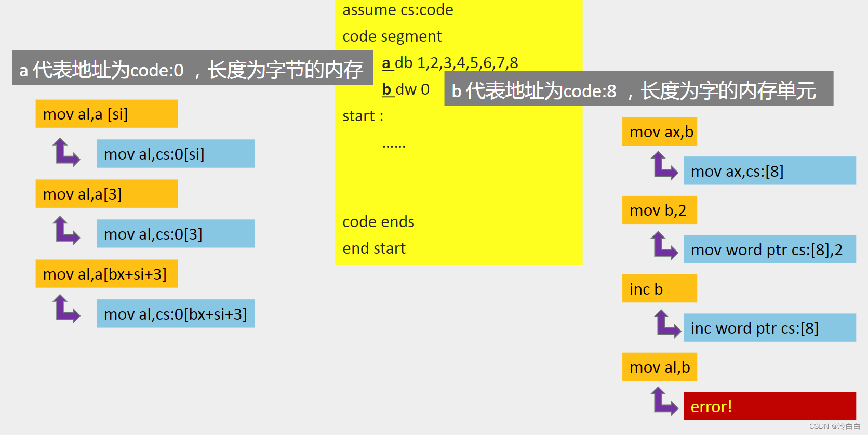Click the 'mov al,cs:0[bx+si+3]' blue box

click(x=176, y=314)
